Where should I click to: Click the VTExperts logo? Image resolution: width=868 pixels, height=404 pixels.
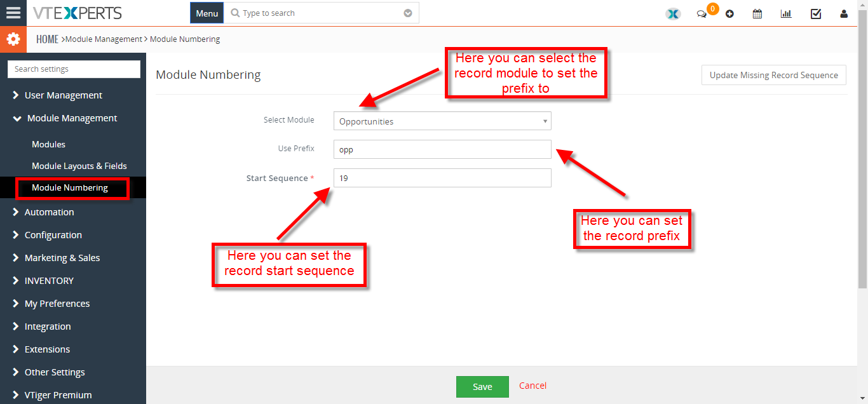78,13
